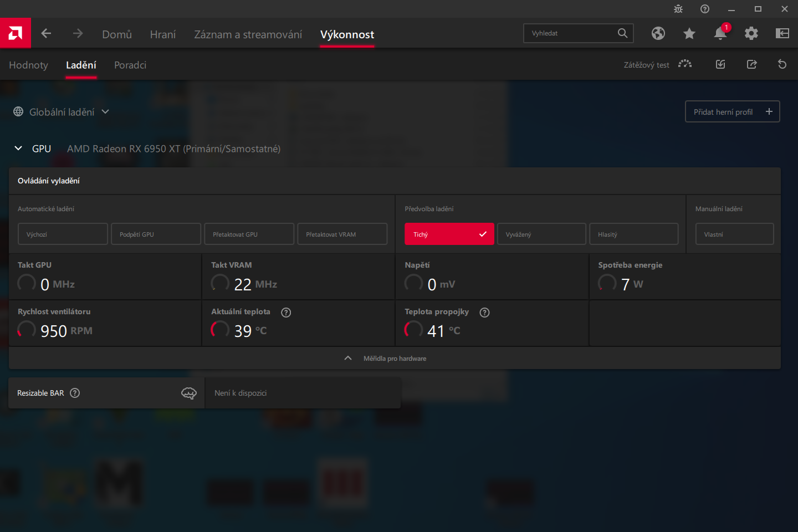The image size is (798, 532).
Task: Open the Hraní tab
Action: tap(163, 34)
